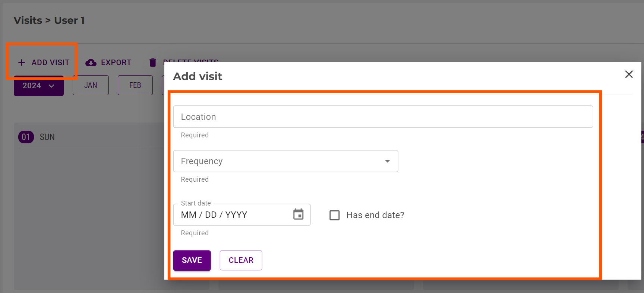Select the JAN month tab
Screen dimensions: 644x293
91,85
